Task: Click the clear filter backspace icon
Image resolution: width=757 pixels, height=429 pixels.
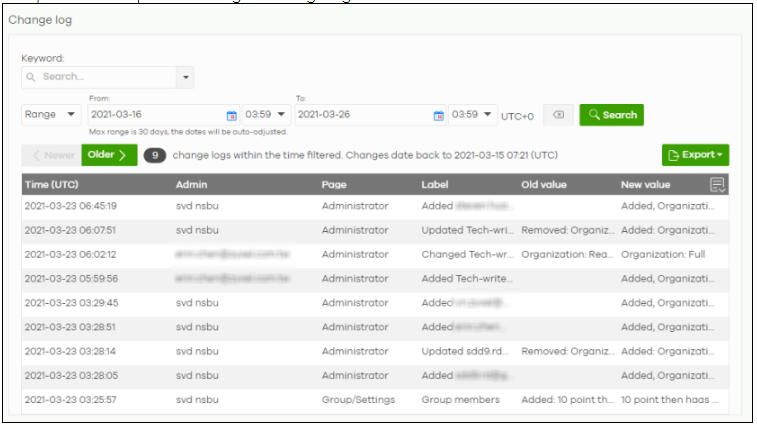Action: tap(558, 115)
